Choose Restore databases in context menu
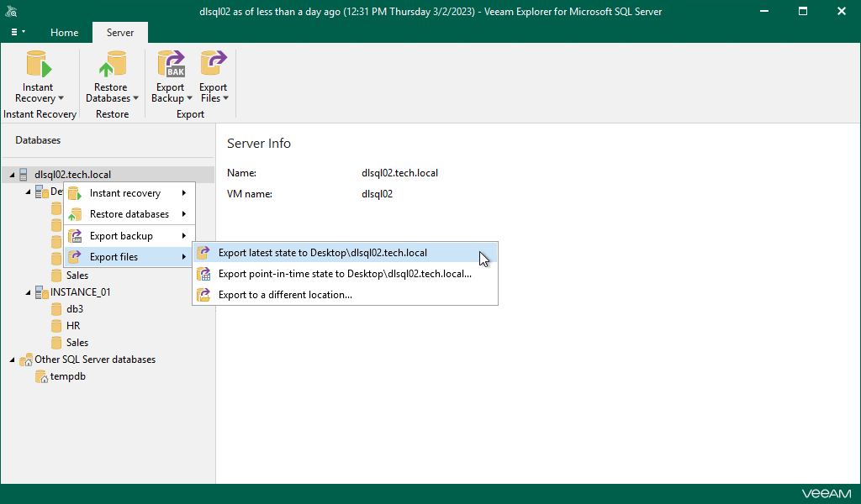 [129, 214]
